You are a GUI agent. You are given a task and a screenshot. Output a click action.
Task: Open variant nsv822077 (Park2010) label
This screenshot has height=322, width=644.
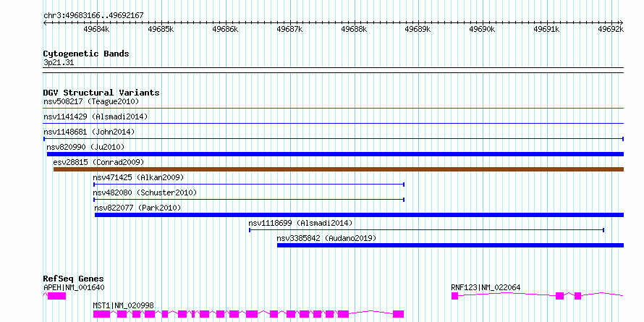137,208
